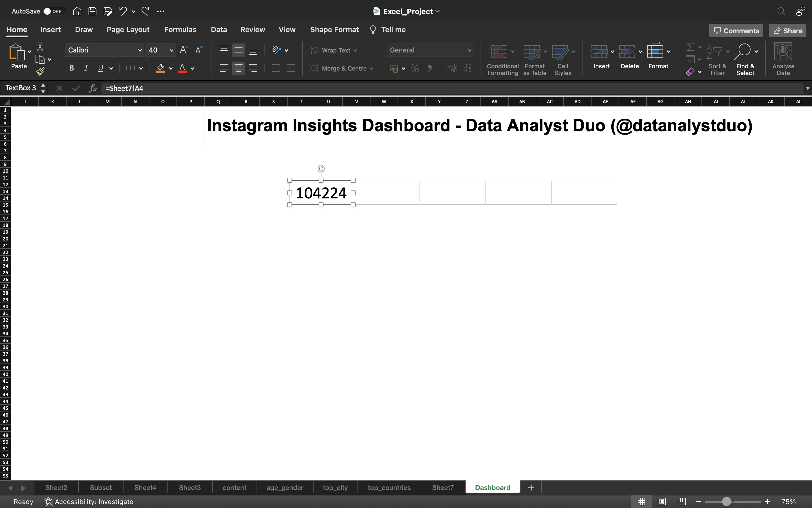Click the Increase Indent icon
Screen dimensions: 812x508
pyautogui.click(x=291, y=68)
